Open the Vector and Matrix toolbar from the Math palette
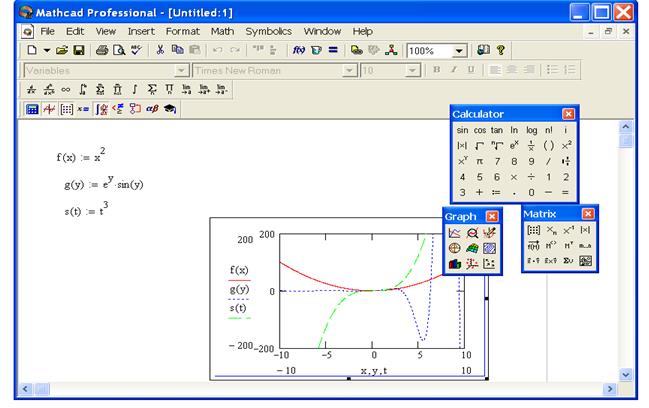 tap(66, 109)
